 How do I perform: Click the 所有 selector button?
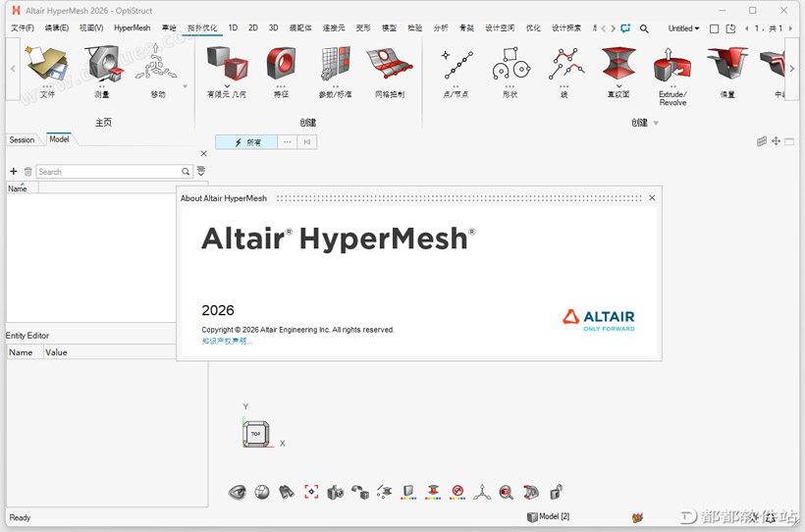click(x=246, y=142)
